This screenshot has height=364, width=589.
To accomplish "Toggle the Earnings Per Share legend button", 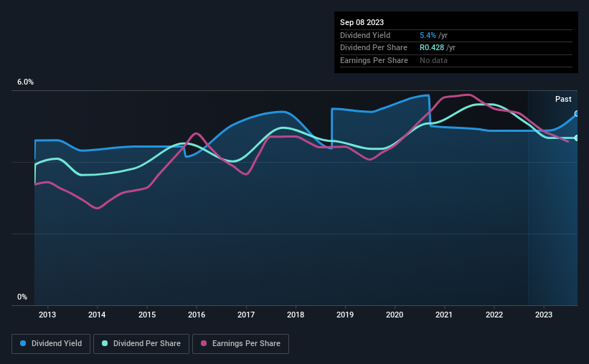I will (240, 344).
